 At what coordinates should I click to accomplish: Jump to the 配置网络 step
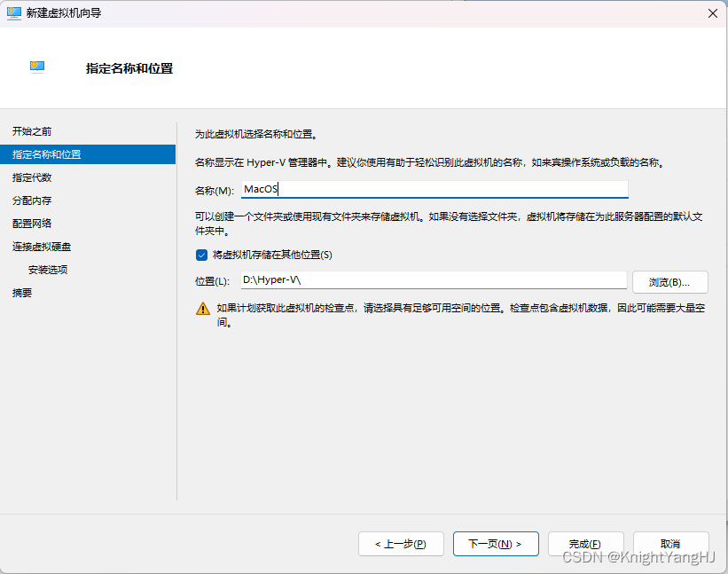[32, 224]
